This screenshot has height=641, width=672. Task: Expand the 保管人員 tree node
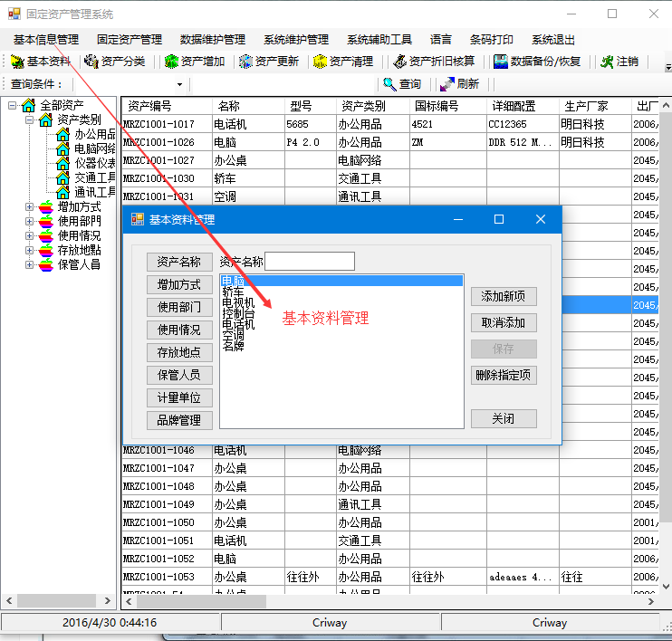[29, 265]
